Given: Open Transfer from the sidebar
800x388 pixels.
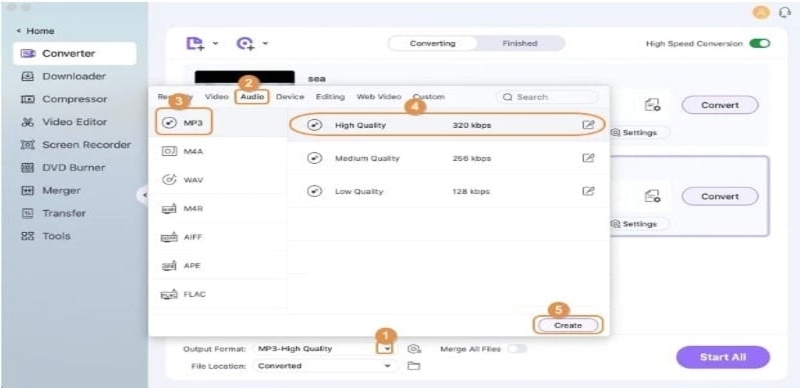Looking at the screenshot, I should coord(74,213).
